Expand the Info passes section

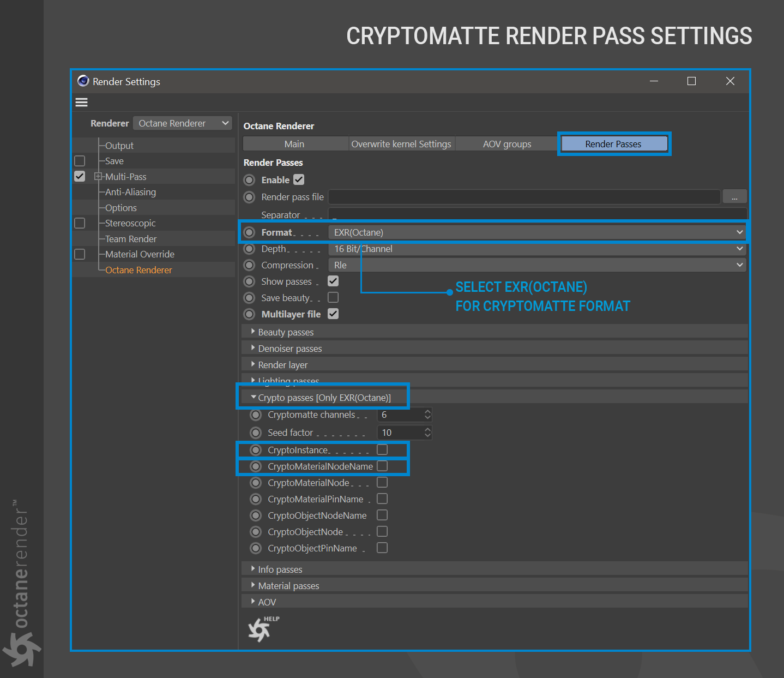click(494, 569)
